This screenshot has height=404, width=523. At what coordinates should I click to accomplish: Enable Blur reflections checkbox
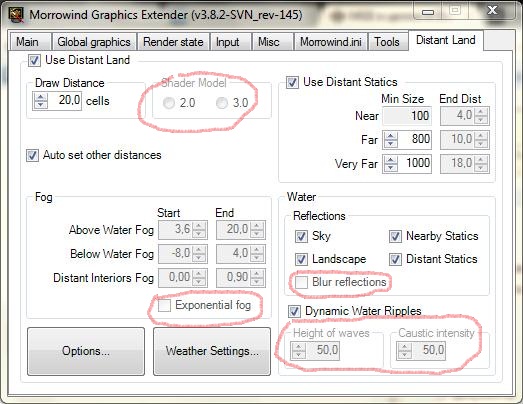coord(301,283)
